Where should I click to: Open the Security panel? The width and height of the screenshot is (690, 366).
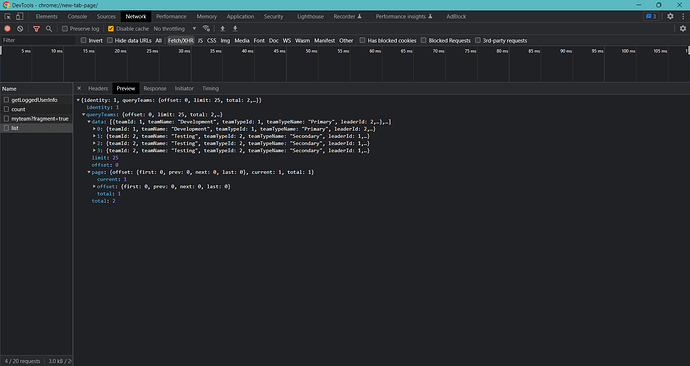click(273, 16)
